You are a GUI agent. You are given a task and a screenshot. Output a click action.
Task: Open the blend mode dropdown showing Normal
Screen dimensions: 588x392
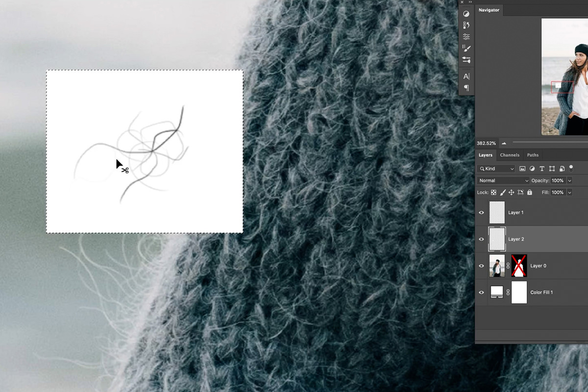click(502, 180)
